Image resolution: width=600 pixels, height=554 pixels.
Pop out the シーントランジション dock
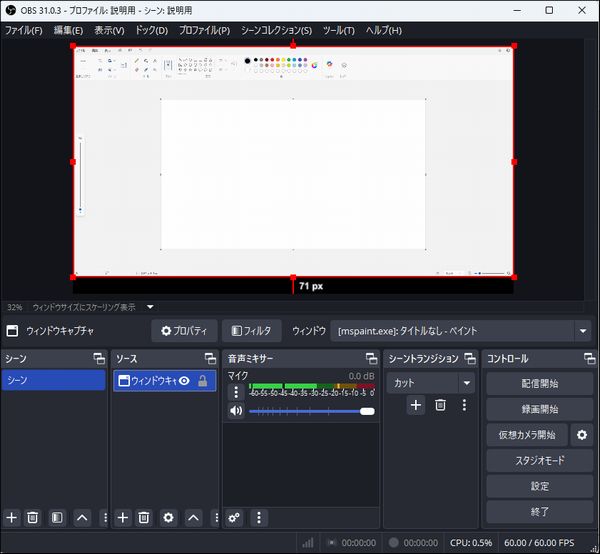tap(470, 358)
